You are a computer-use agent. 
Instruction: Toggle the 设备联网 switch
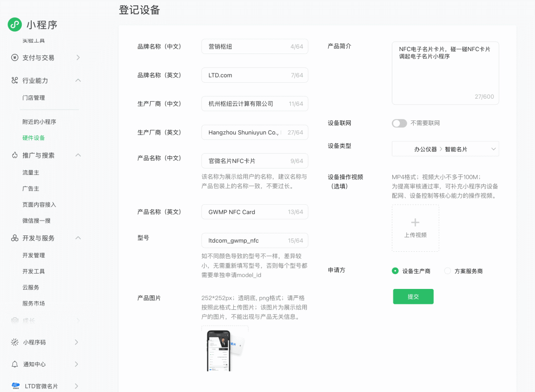[x=399, y=123]
